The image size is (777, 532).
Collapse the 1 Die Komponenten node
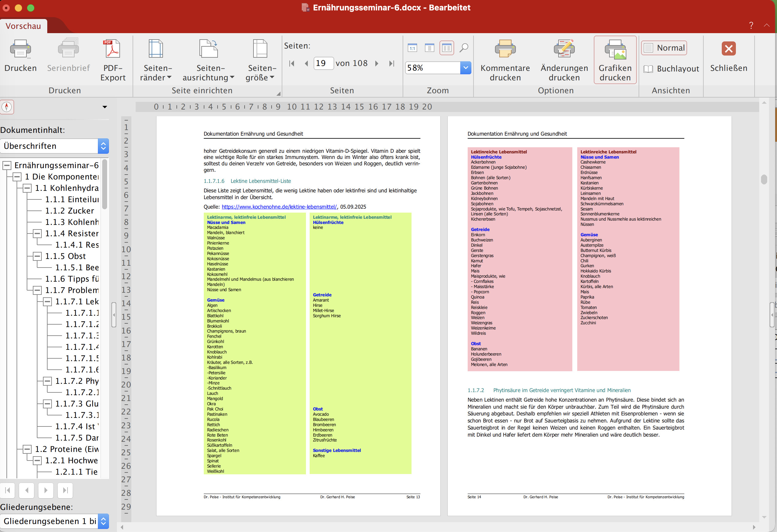point(17,177)
